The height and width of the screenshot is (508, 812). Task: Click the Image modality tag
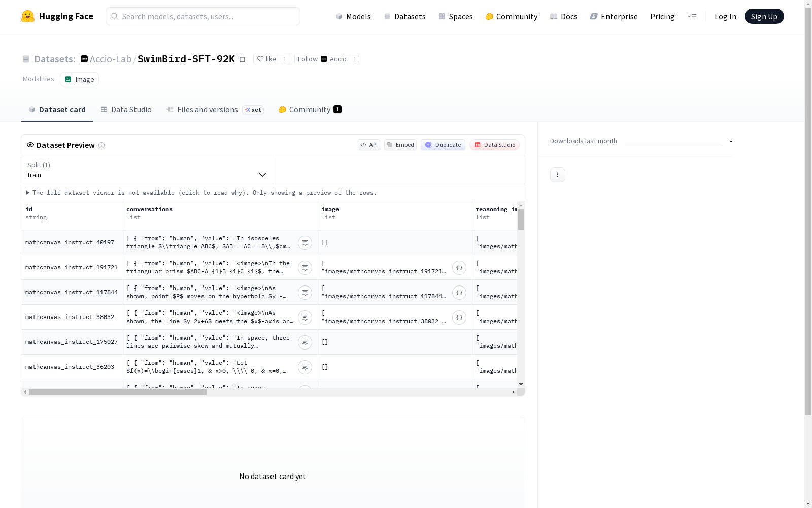pyautogui.click(x=79, y=79)
